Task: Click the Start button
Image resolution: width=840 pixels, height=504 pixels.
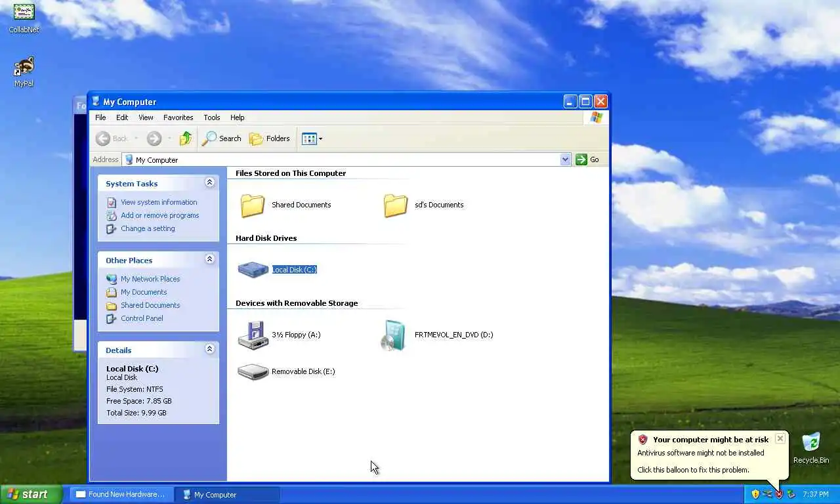Action: [31, 495]
